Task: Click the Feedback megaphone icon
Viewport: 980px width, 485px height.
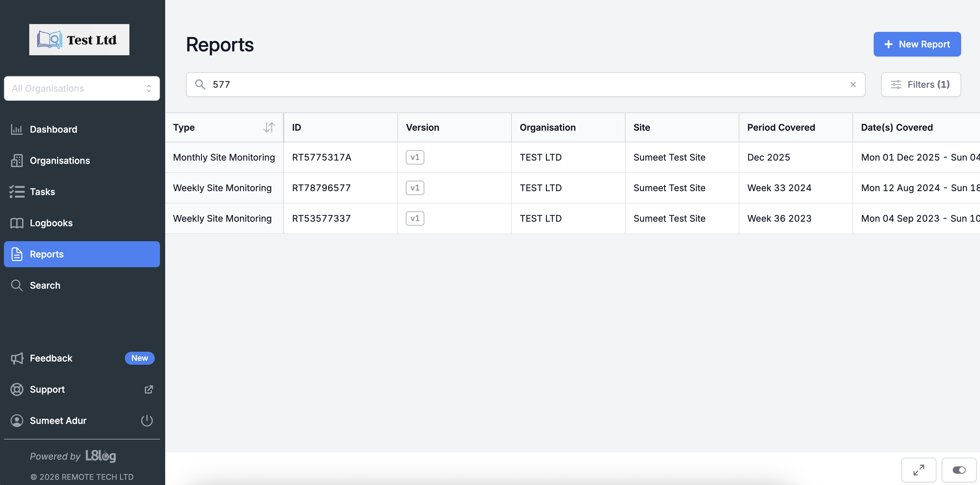Action: (17, 358)
